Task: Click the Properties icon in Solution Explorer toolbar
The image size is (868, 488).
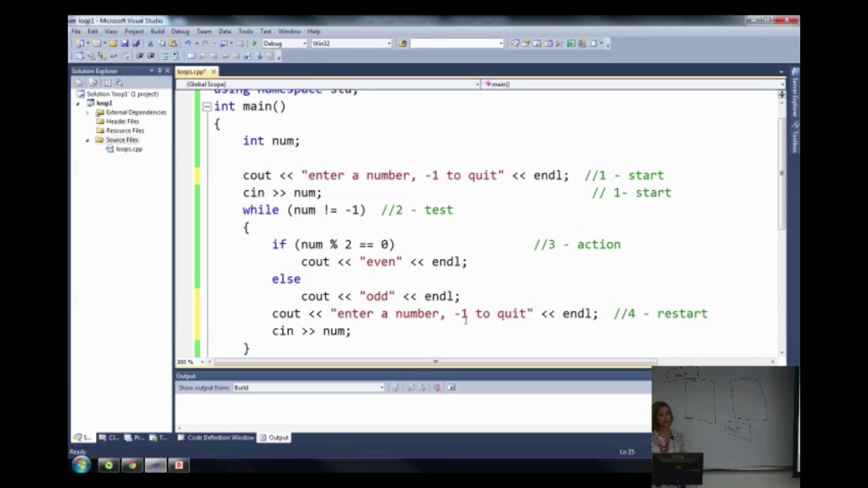Action: pyautogui.click(x=79, y=82)
